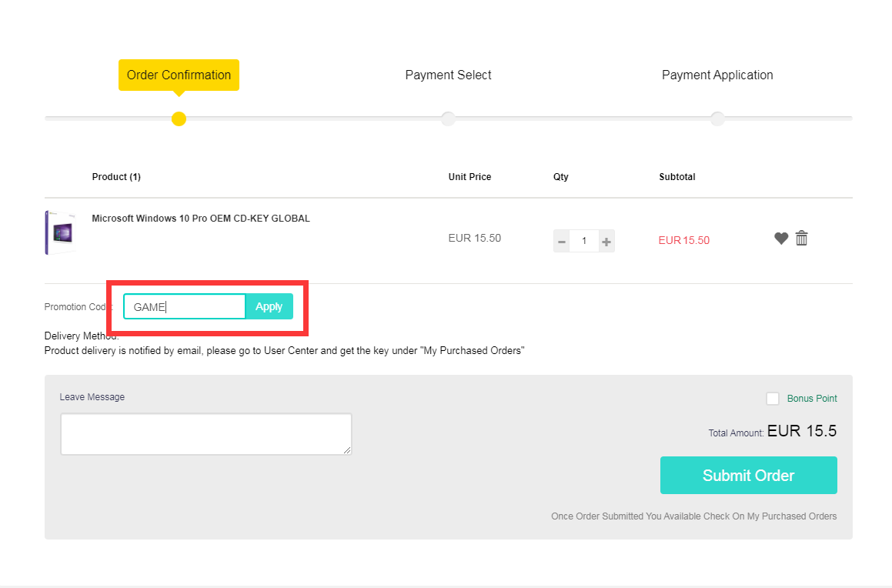The image size is (892, 588).
Task: Delete the product using the trash icon
Action: click(x=801, y=239)
